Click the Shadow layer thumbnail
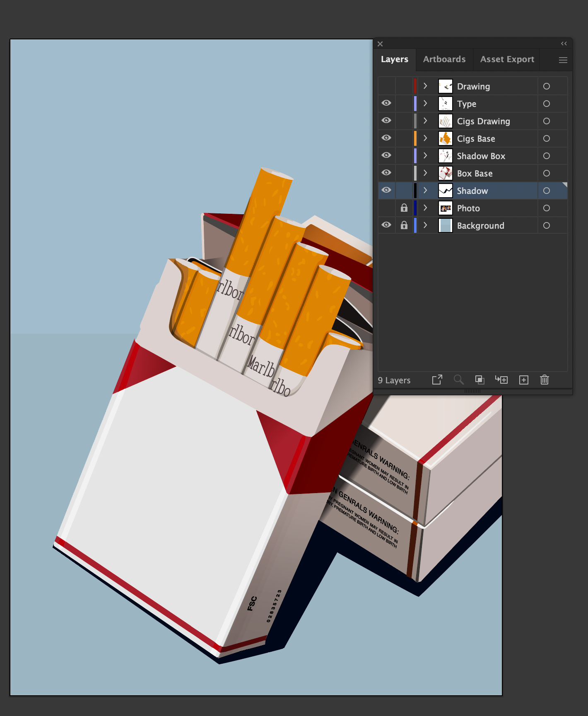The width and height of the screenshot is (588, 716). click(446, 191)
